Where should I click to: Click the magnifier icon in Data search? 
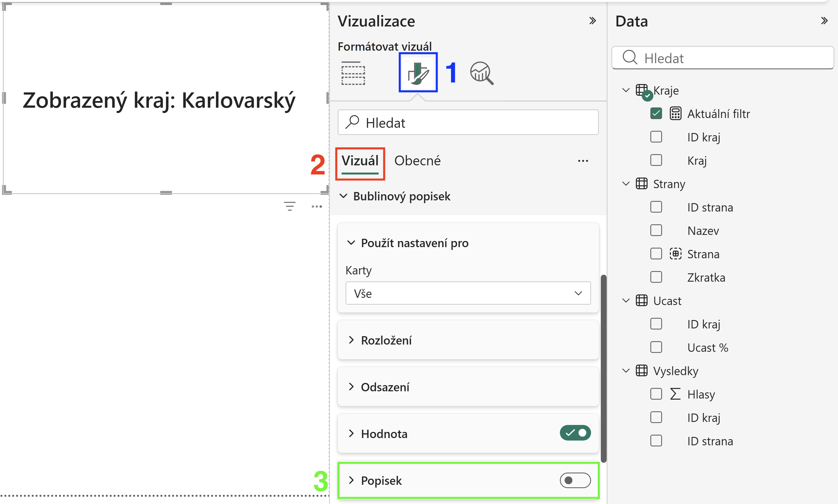(x=630, y=57)
